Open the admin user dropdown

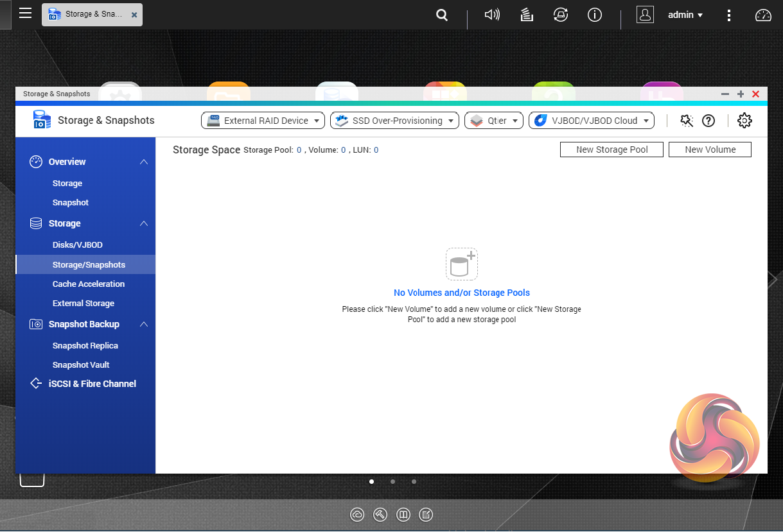coord(685,15)
